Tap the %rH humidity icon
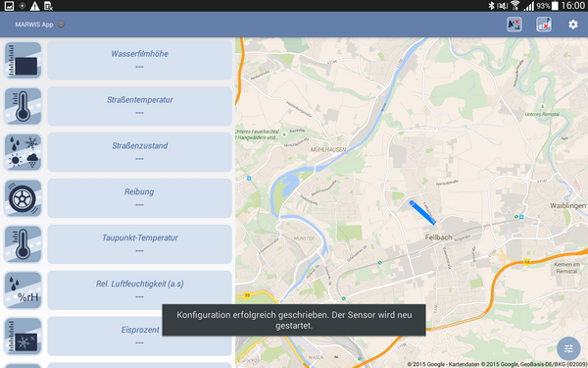Screen dimensions: 588x368 (x=23, y=290)
